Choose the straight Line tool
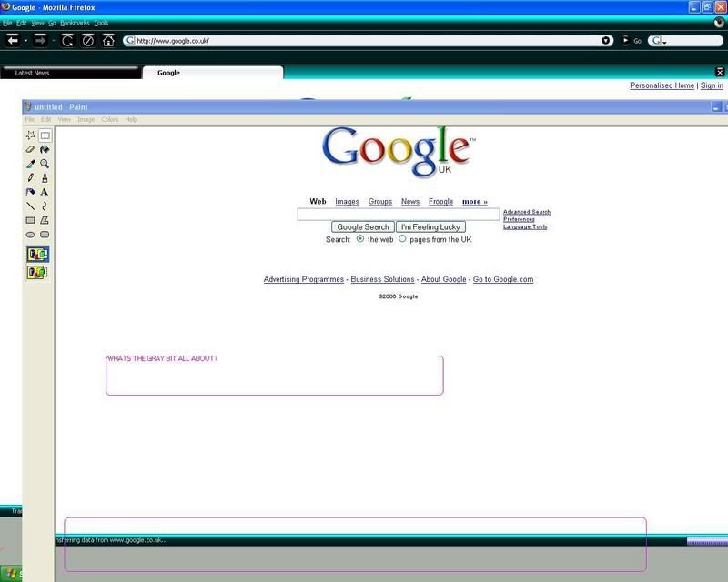 pos(31,206)
